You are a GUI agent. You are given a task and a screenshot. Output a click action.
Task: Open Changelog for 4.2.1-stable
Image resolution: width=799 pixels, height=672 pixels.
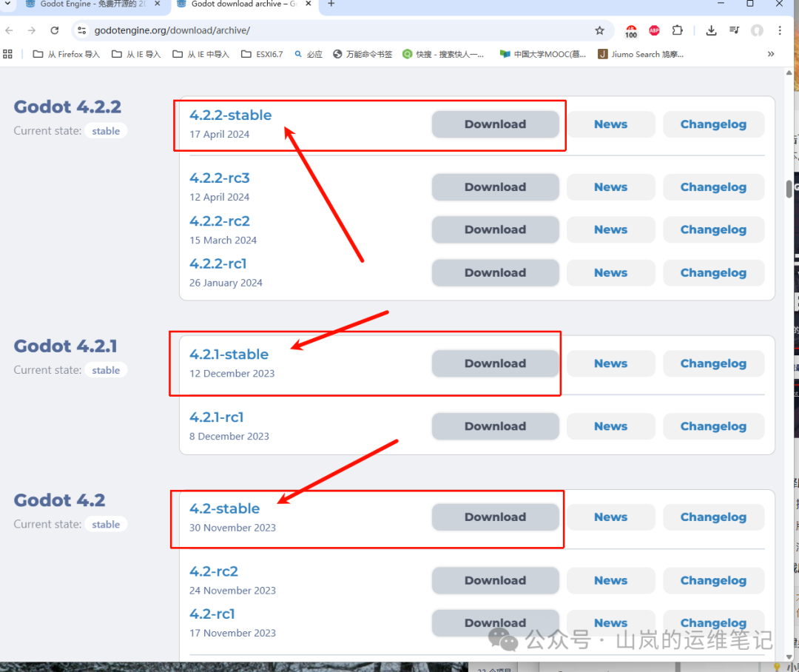[x=713, y=363]
